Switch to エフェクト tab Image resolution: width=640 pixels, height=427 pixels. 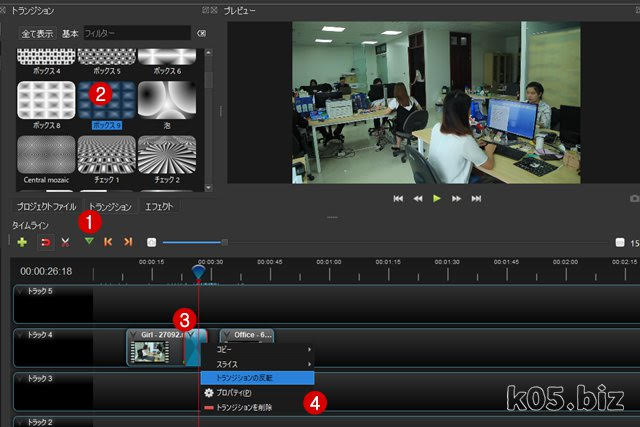[x=159, y=207]
